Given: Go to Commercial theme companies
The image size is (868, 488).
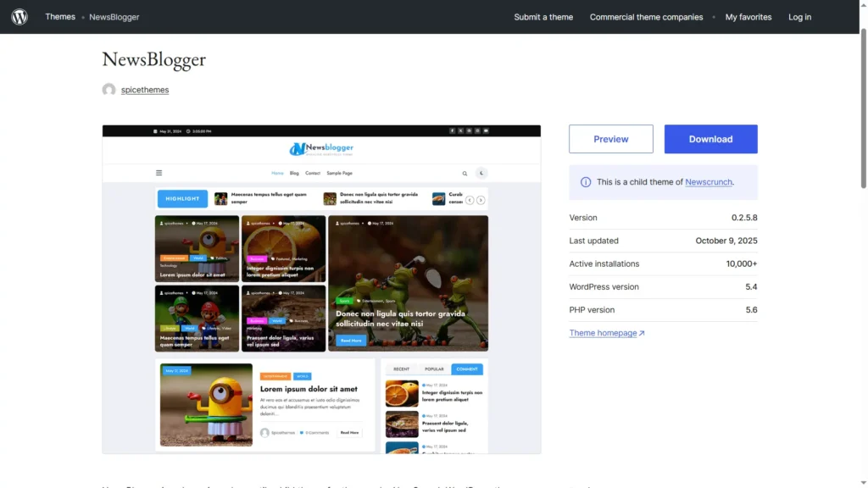Looking at the screenshot, I should click(646, 17).
